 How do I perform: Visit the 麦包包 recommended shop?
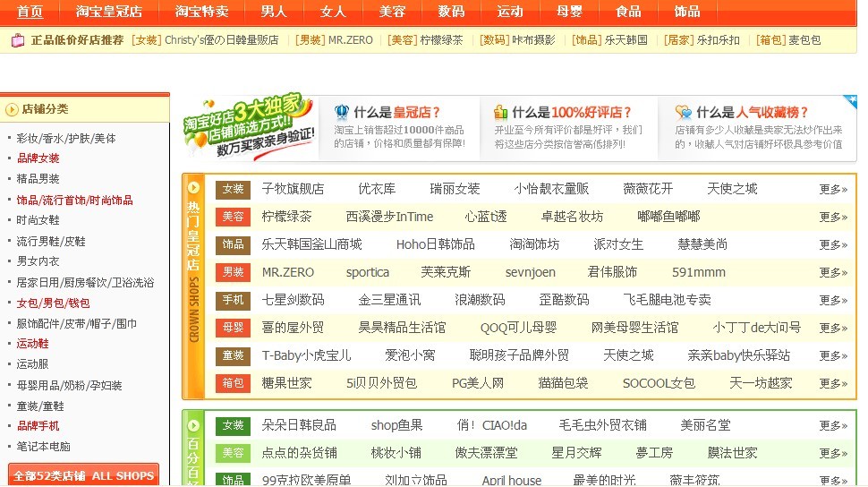tap(804, 40)
